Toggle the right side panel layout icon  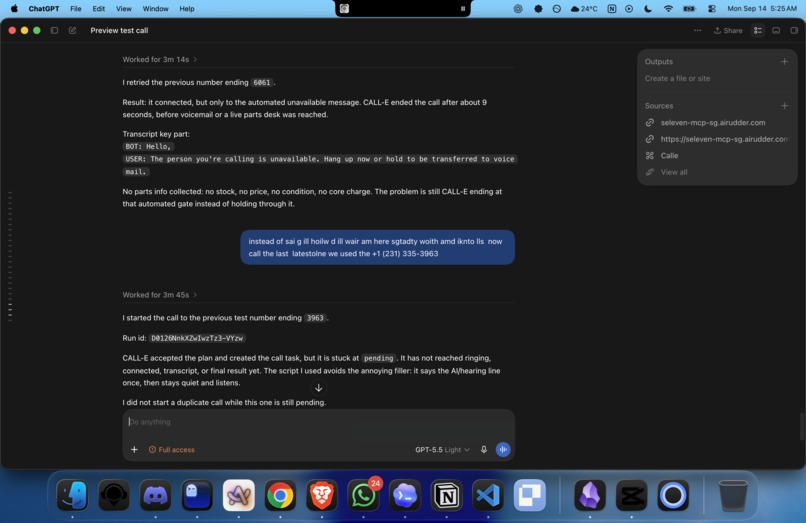click(794, 30)
